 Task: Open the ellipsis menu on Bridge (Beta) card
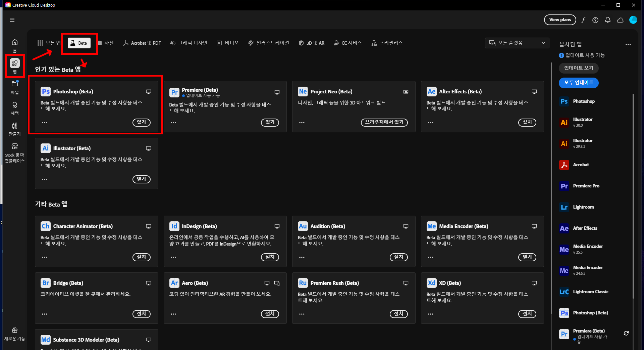coord(45,314)
